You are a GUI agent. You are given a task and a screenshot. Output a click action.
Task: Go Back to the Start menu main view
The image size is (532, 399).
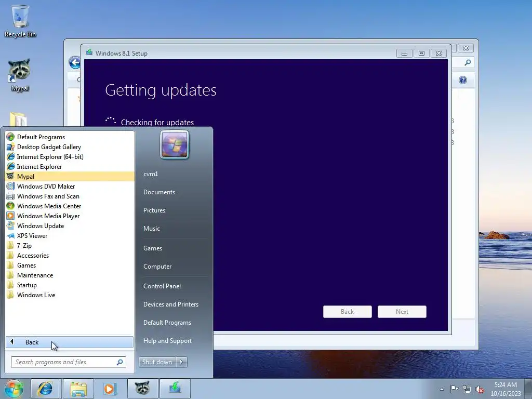pyautogui.click(x=70, y=342)
